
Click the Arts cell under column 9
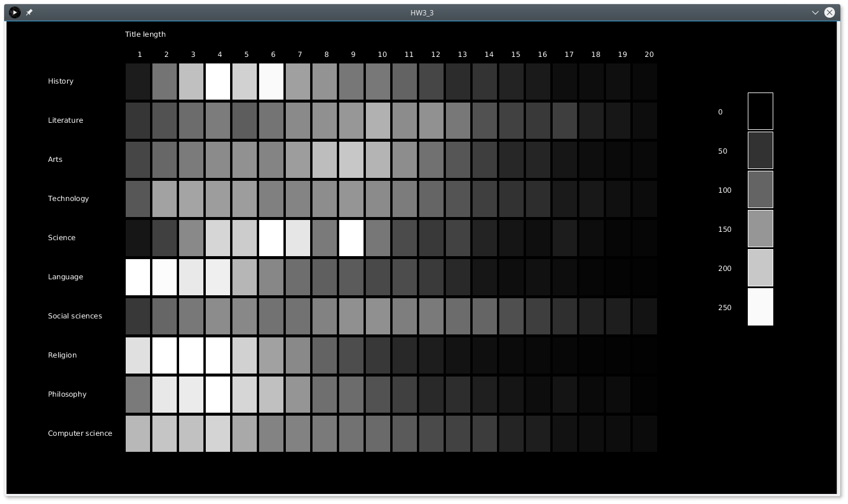pyautogui.click(x=352, y=160)
